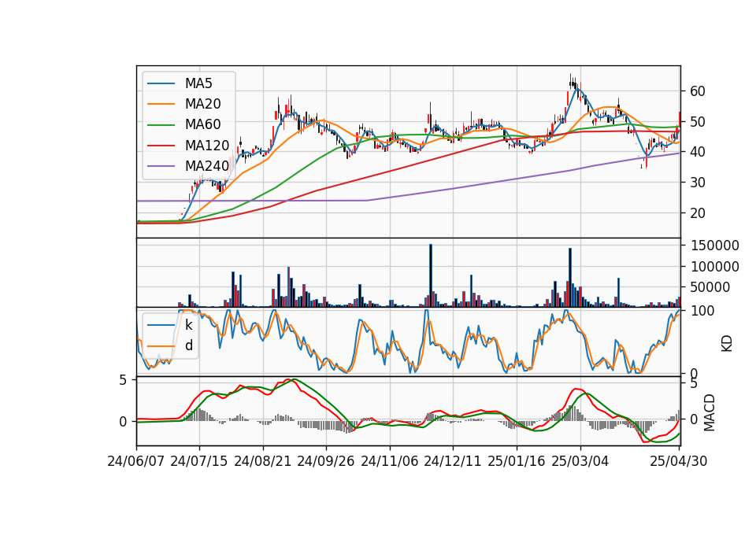Screen dimensions: 756x543
Task: Click the left MACD axis value 0
Action: pos(123,422)
